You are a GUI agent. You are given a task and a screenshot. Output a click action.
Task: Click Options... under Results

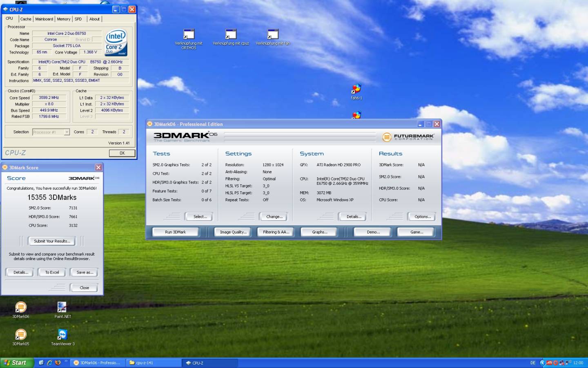422,217
